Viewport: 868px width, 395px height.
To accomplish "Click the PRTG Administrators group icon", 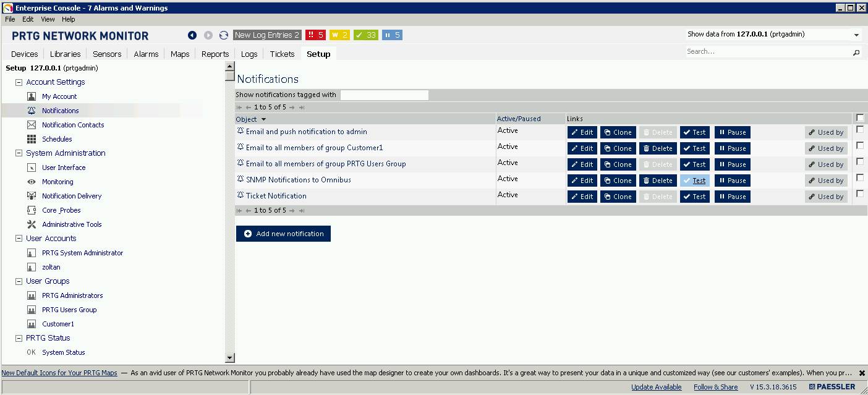I will click(x=32, y=295).
